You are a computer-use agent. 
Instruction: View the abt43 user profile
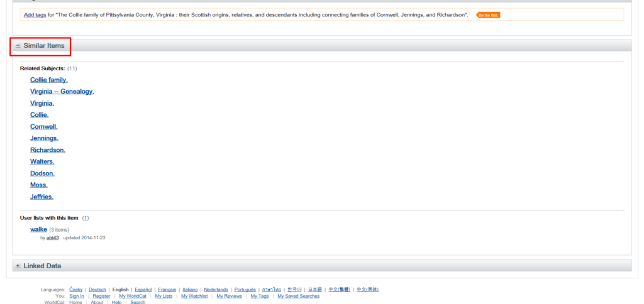(x=53, y=237)
